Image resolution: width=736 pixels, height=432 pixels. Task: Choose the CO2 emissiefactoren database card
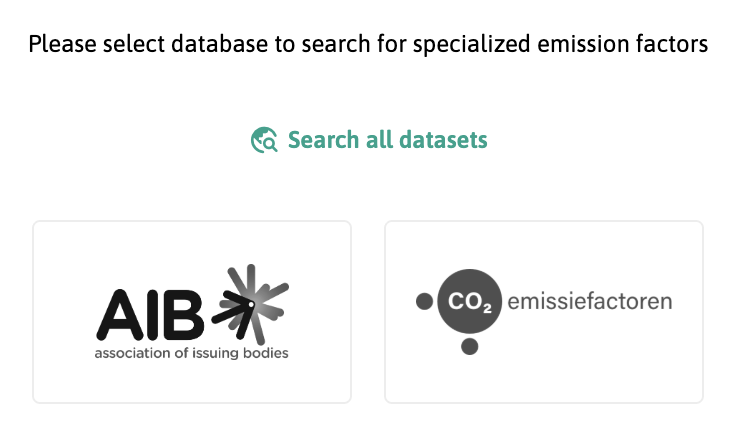pos(544,312)
